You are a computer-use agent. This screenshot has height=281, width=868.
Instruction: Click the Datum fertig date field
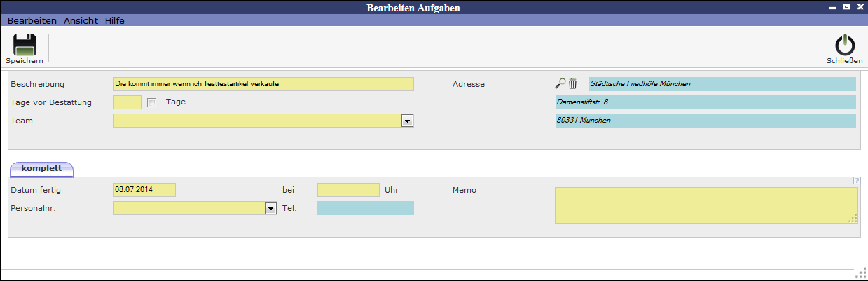click(x=144, y=190)
